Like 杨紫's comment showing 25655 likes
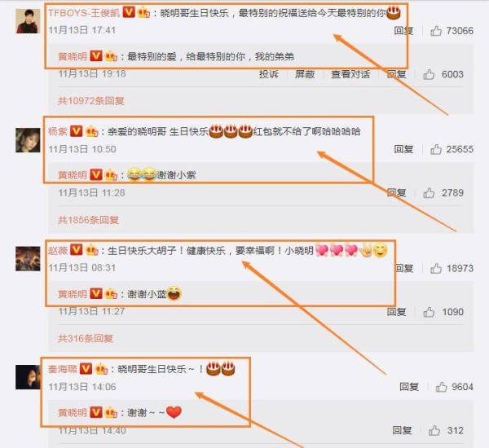Screen dimensions: 489x448 [436, 149]
